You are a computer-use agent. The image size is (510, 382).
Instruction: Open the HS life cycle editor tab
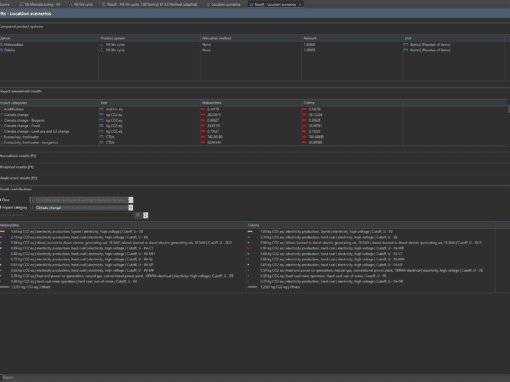pos(81,4)
